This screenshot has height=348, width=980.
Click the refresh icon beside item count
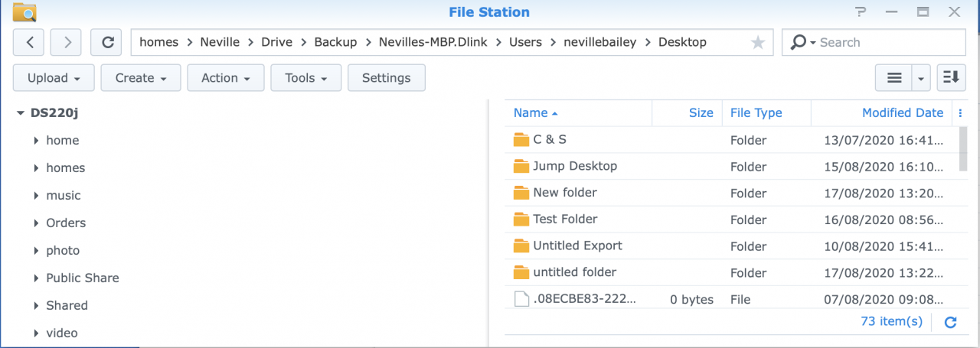[x=950, y=322]
